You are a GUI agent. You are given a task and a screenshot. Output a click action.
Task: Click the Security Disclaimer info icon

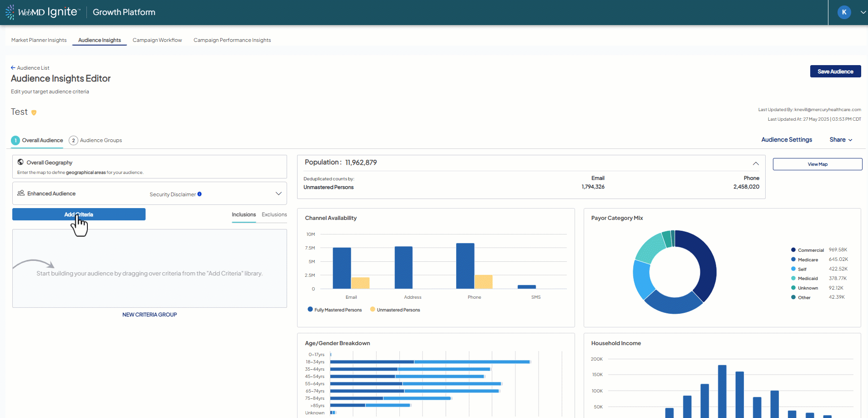click(x=199, y=194)
